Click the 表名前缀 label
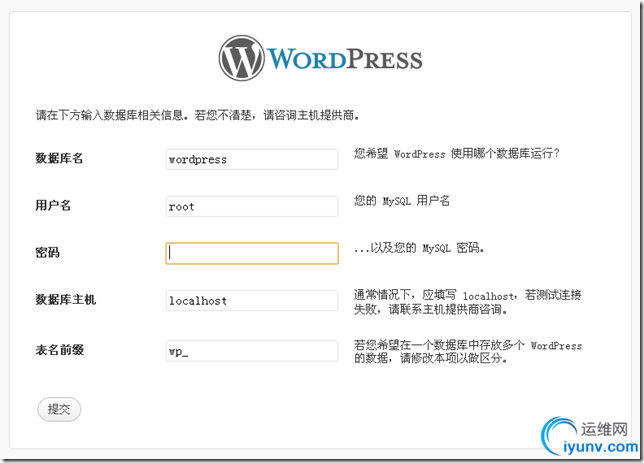644x463 pixels. 60,350
